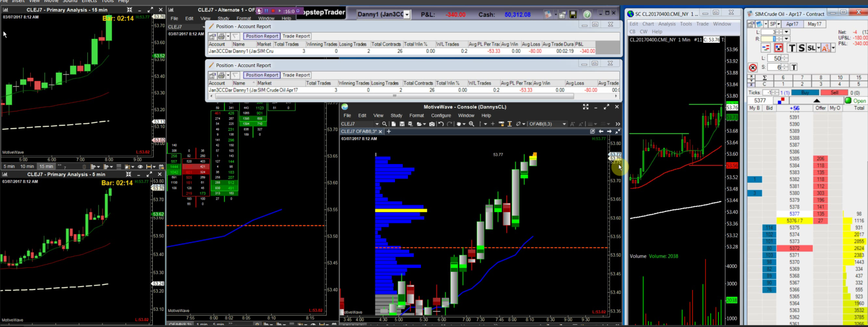The height and width of the screenshot is (327, 868).
Task: Open the dropdown next to the R quantity field
Action: [786, 39]
